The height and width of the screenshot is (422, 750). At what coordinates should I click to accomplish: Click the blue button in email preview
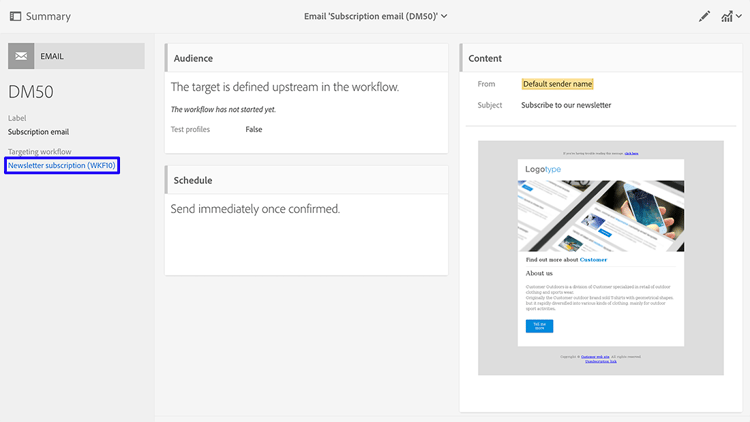point(539,326)
